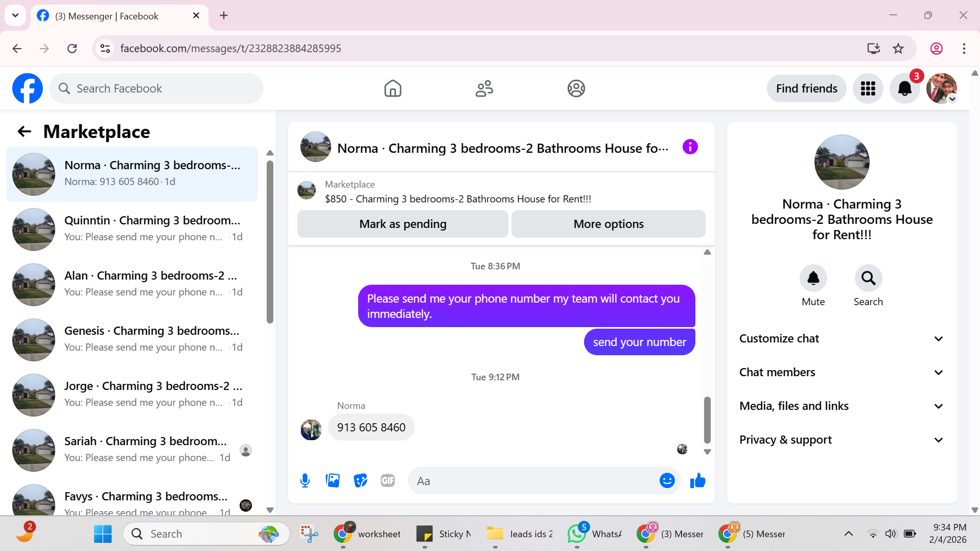980x551 pixels.
Task: Click the browser address bar URL
Action: pyautogui.click(x=230, y=49)
